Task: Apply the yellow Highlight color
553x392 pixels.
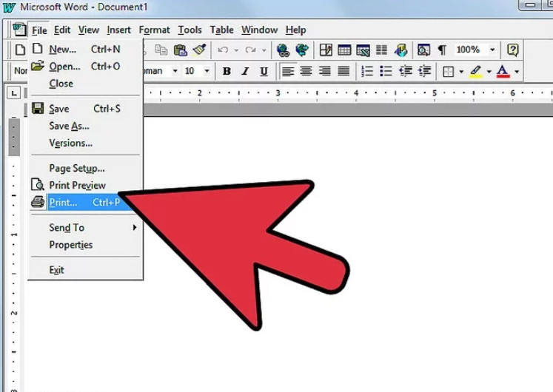Action: 476,72
